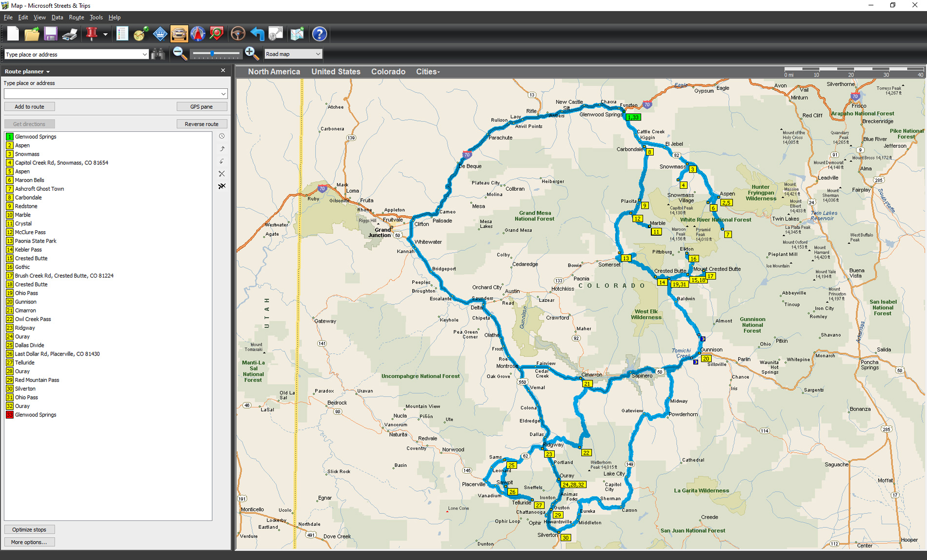This screenshot has width=927, height=560.
Task: Clear all stops with the double X icon
Action: 222,186
